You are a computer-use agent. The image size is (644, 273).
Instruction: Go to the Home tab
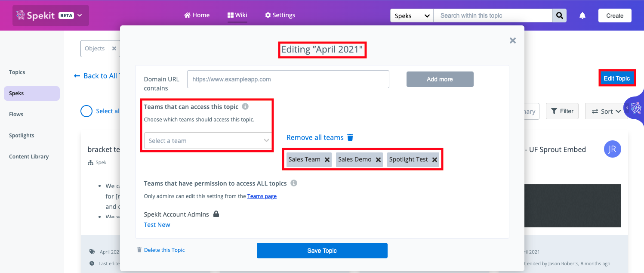pyautogui.click(x=197, y=15)
